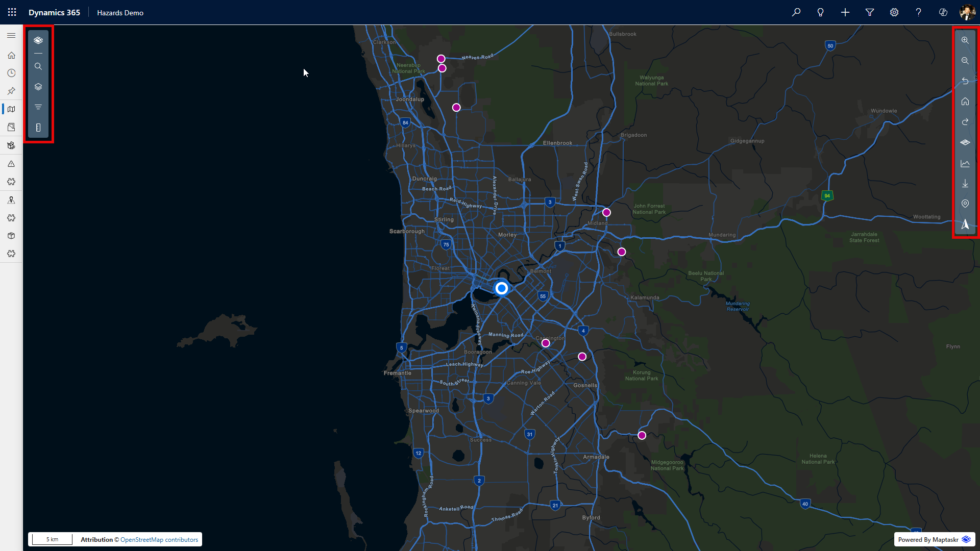Open the Dynamics 365 app launcher
This screenshot has height=551, width=980.
[x=12, y=12]
